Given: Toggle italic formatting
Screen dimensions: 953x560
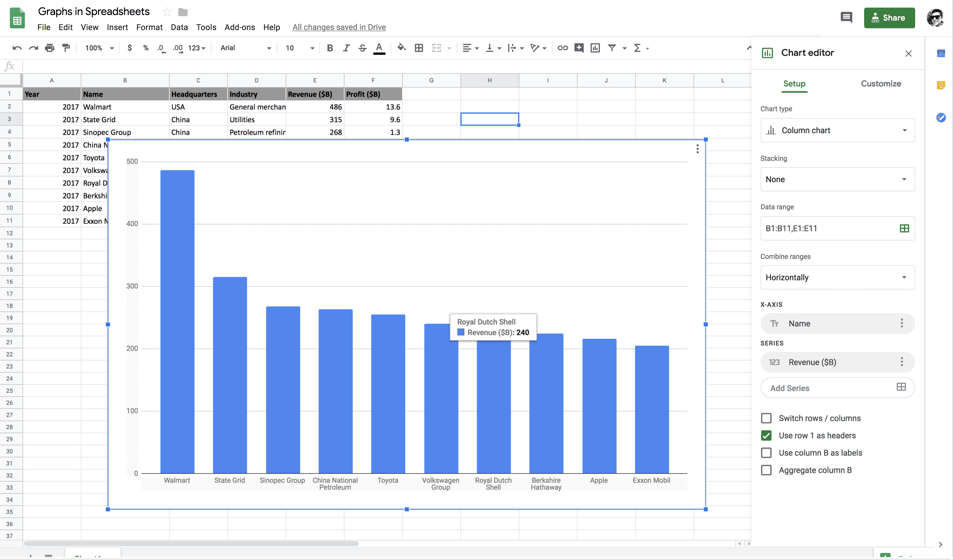Looking at the screenshot, I should (x=346, y=48).
